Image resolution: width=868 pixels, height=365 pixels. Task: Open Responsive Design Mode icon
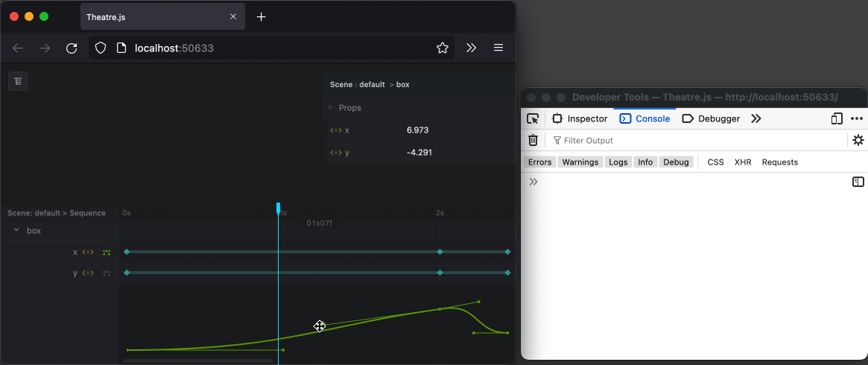[837, 118]
